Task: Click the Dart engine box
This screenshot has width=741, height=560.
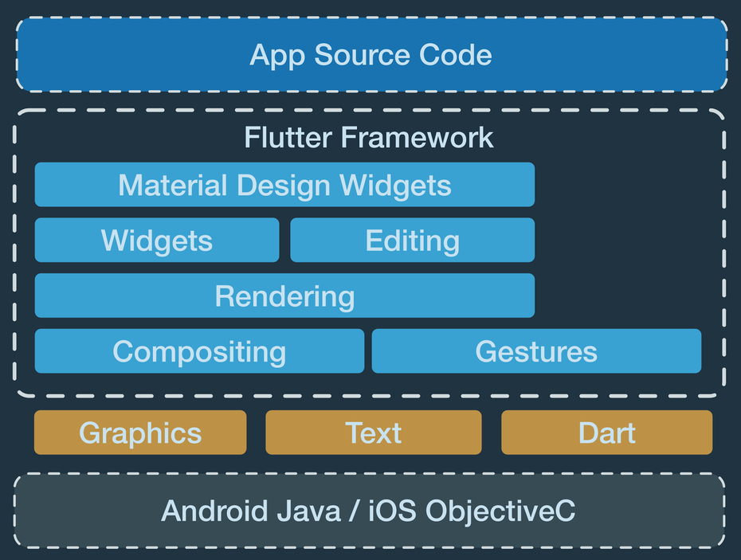Action: [607, 433]
